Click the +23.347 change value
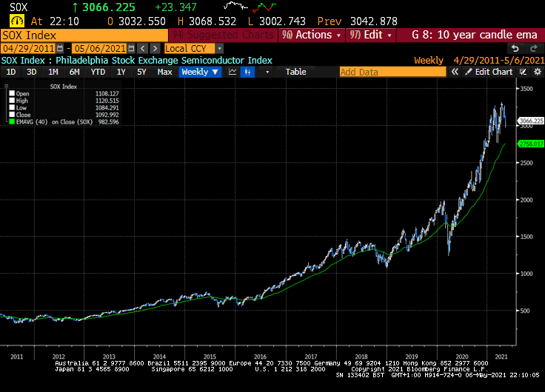Image resolution: width=545 pixels, height=392 pixels. pyautogui.click(x=175, y=7)
